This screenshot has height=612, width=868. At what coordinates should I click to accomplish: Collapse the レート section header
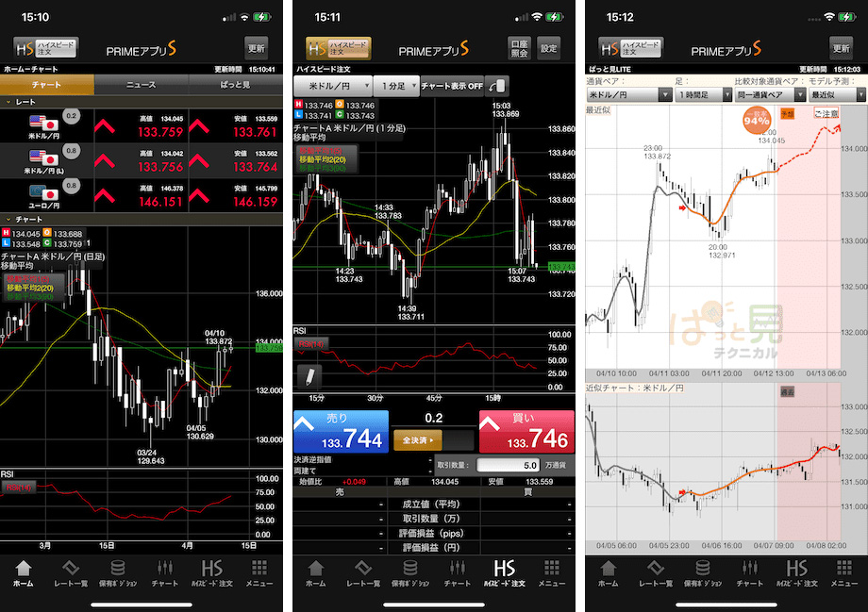click(142, 102)
